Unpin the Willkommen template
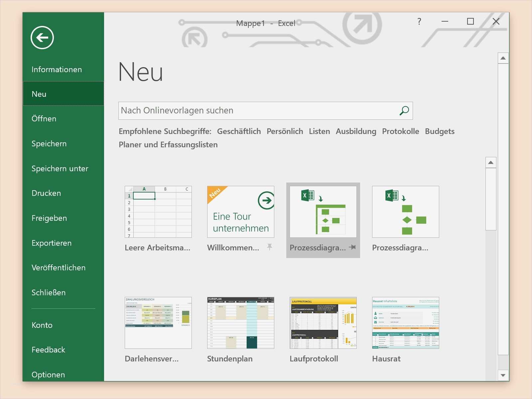Viewport: 532px width, 399px height. pos(270,247)
